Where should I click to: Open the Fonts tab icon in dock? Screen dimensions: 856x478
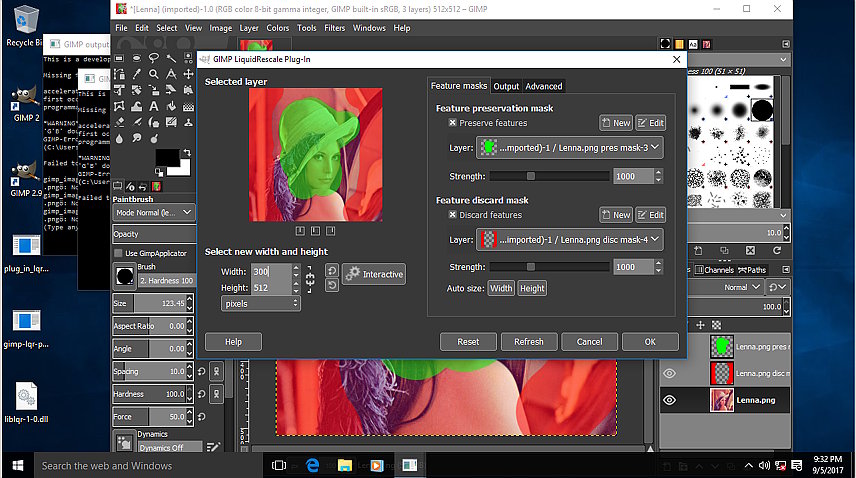[693, 44]
